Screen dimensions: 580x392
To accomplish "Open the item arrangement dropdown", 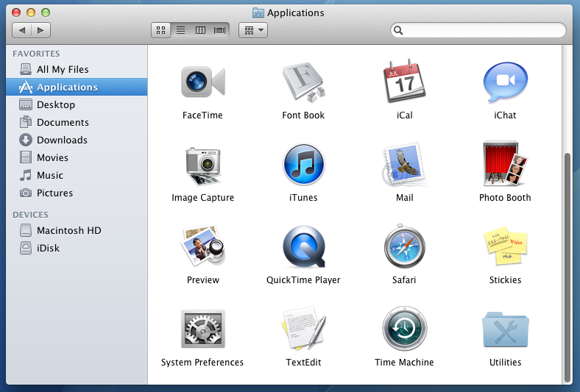I will click(x=253, y=30).
